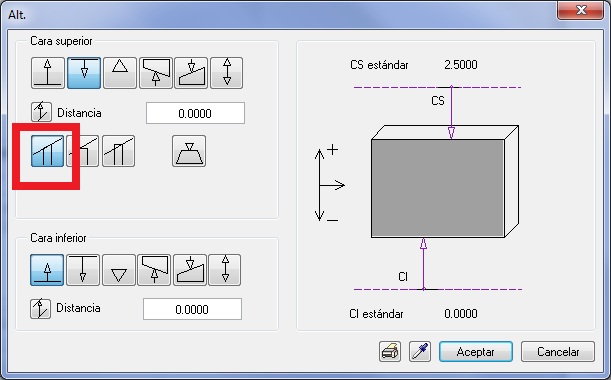Choose double-headed vertical arrow option in Cara superior
Screen dimensions: 611x380
(x=226, y=73)
